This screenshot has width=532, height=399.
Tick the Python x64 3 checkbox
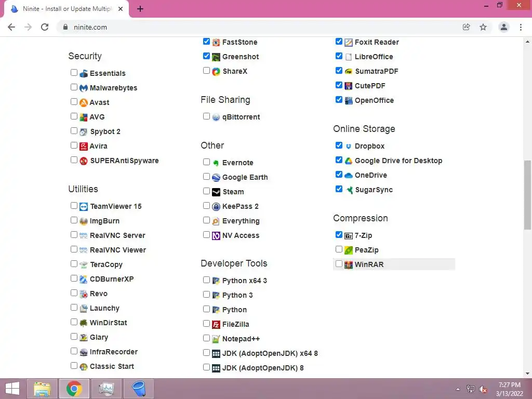[x=206, y=280]
